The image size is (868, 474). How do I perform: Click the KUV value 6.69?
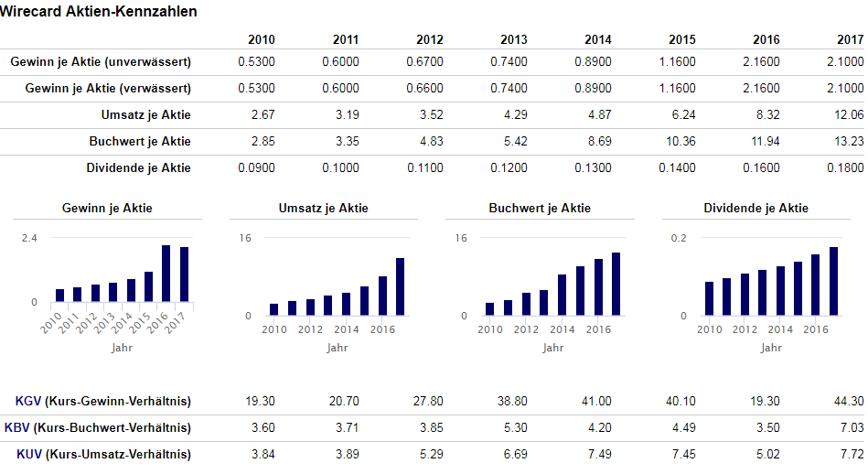point(515,454)
